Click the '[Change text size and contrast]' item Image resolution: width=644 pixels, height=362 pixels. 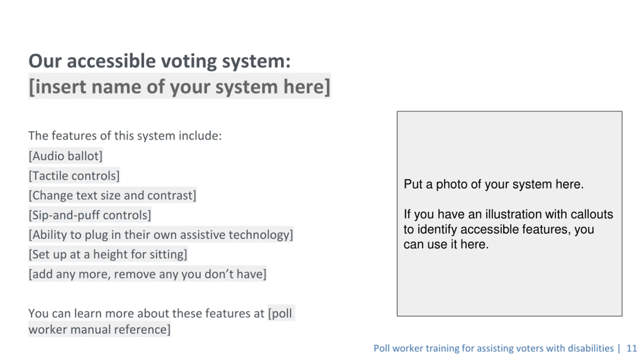click(112, 195)
